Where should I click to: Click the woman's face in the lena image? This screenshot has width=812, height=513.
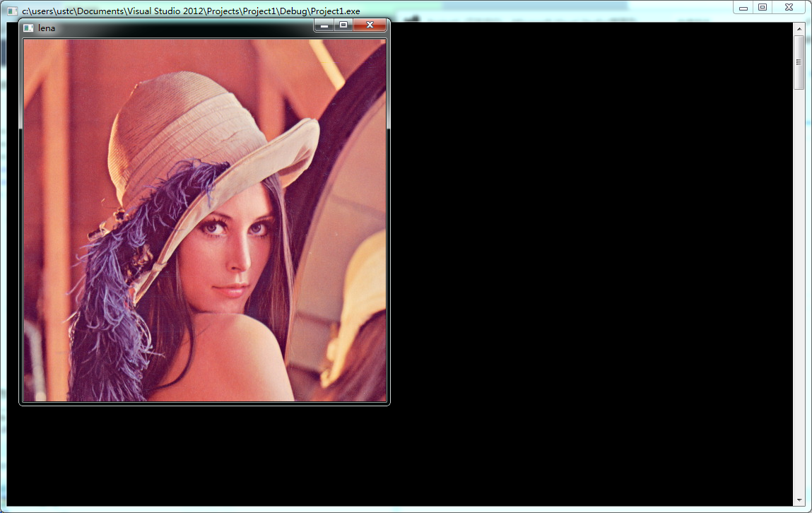tap(233, 254)
